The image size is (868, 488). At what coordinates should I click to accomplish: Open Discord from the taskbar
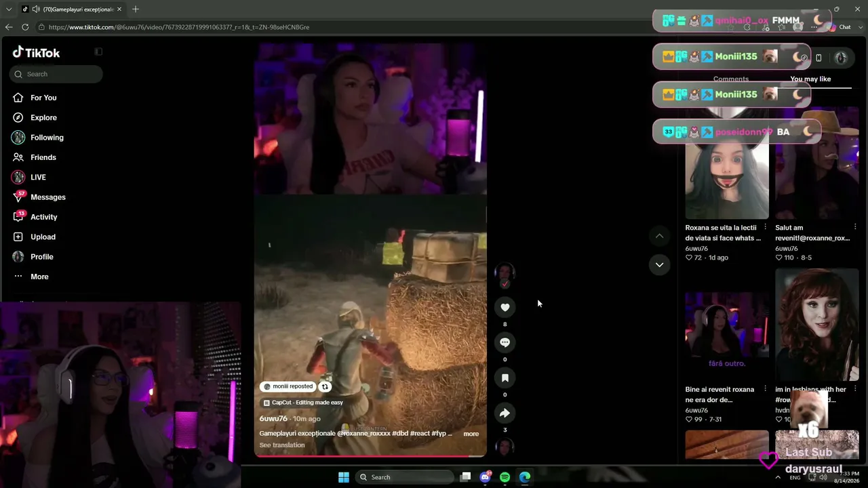click(485, 477)
